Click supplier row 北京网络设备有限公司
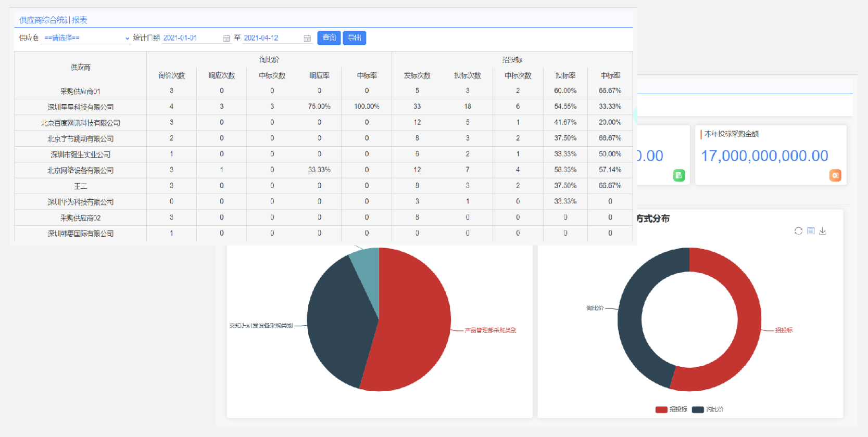This screenshot has height=437, width=868. point(80,170)
